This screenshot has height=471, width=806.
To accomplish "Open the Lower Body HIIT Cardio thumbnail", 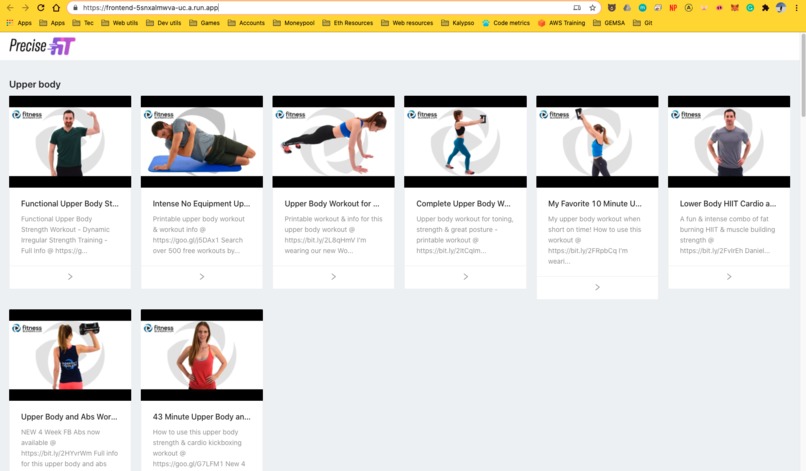I will coord(729,141).
